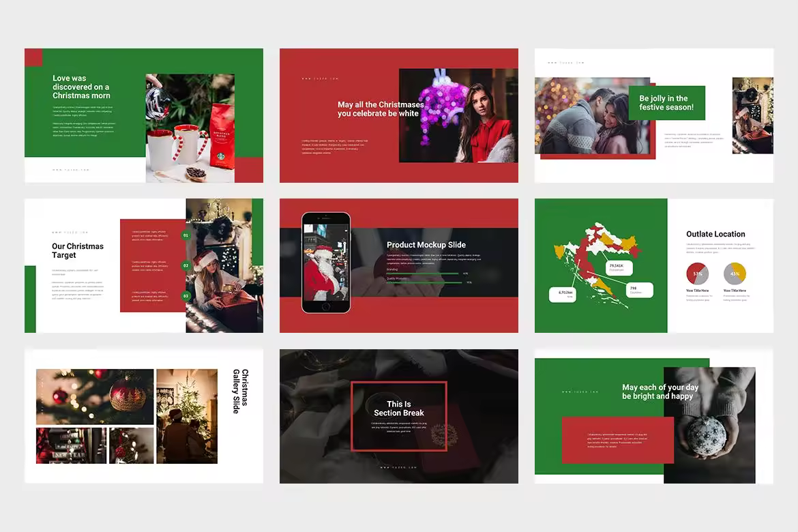
Task: Click the vertical "Christmas Gallery Slide" title
Action: pos(240,391)
